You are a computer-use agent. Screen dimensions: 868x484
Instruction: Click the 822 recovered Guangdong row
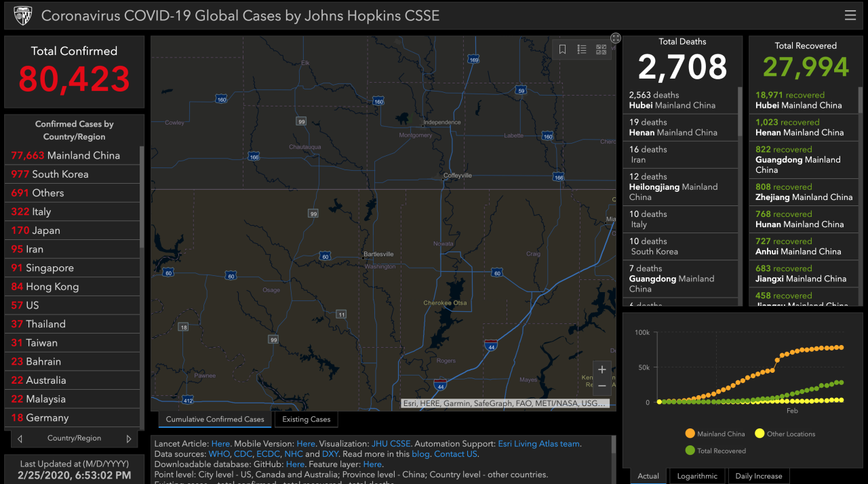click(804, 160)
